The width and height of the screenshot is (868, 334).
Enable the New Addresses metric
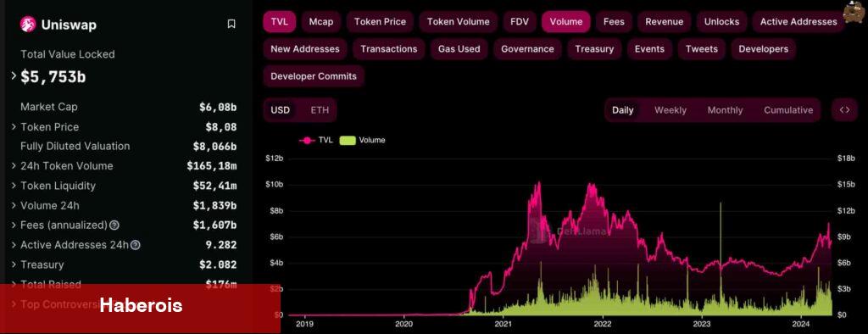(x=305, y=48)
